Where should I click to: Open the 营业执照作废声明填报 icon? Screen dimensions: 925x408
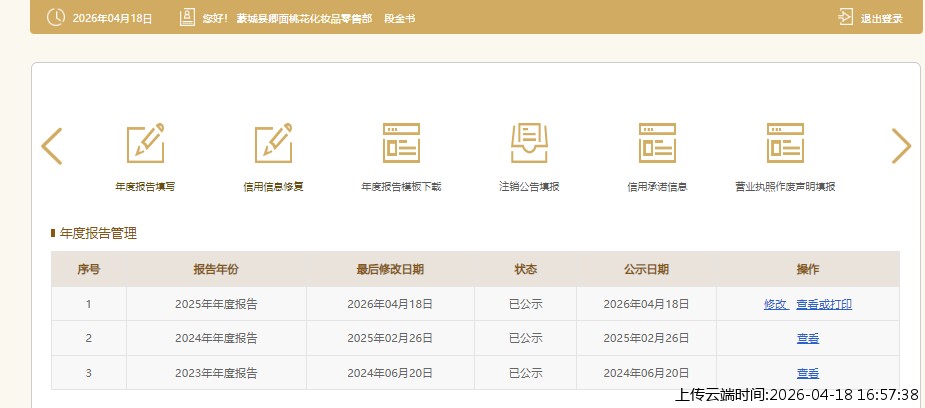pyautogui.click(x=785, y=143)
